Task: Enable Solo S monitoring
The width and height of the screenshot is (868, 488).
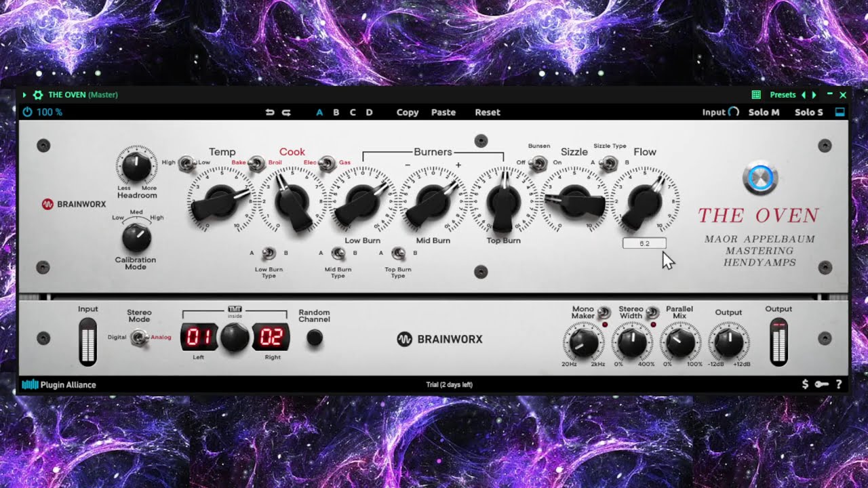Action: (808, 113)
